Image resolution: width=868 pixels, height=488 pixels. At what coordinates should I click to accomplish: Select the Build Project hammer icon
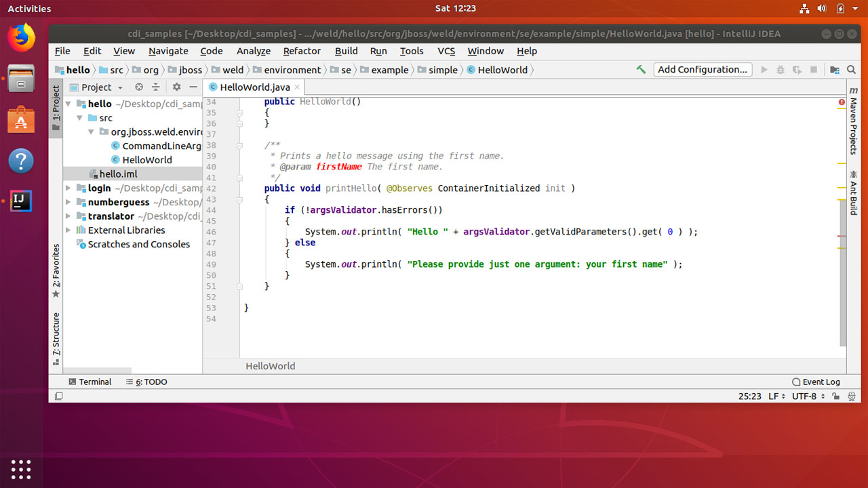pos(641,70)
